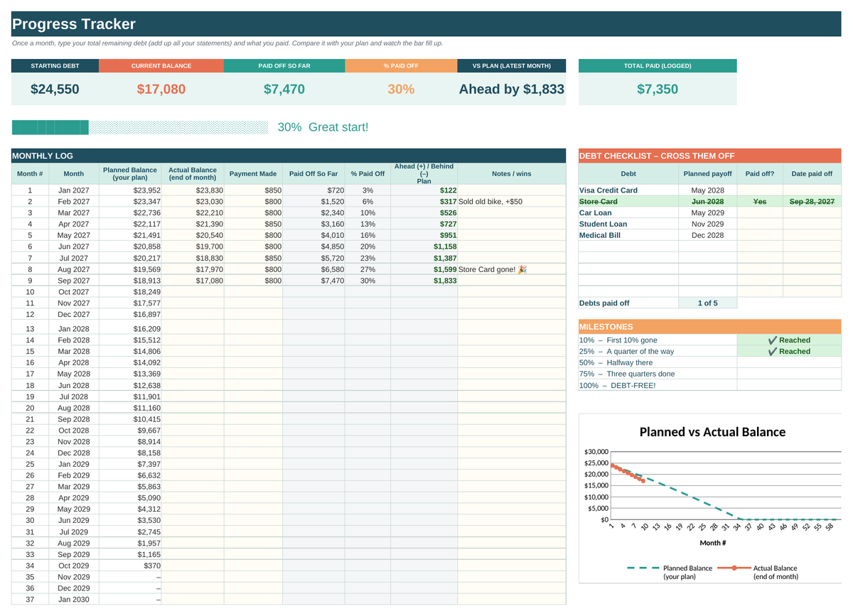Click the $370 planned balance for Oct 2029
Viewport: 853px width, 616px height.
(x=130, y=566)
